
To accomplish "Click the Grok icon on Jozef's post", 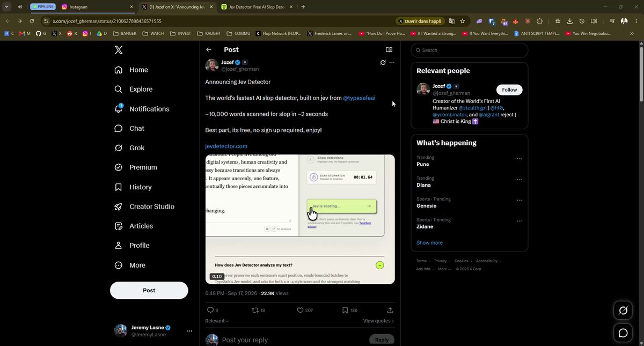I will pyautogui.click(x=383, y=63).
